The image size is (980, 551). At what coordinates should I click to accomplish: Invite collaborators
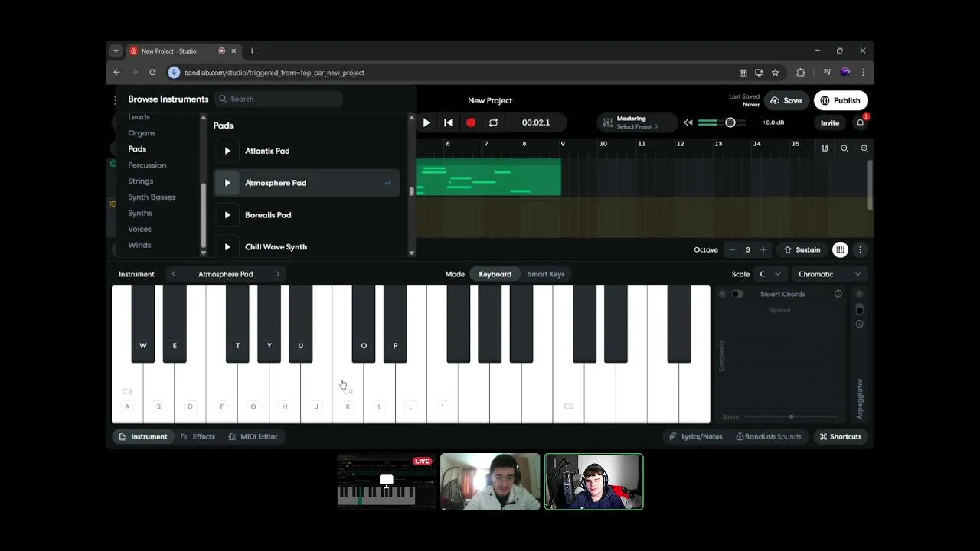830,122
